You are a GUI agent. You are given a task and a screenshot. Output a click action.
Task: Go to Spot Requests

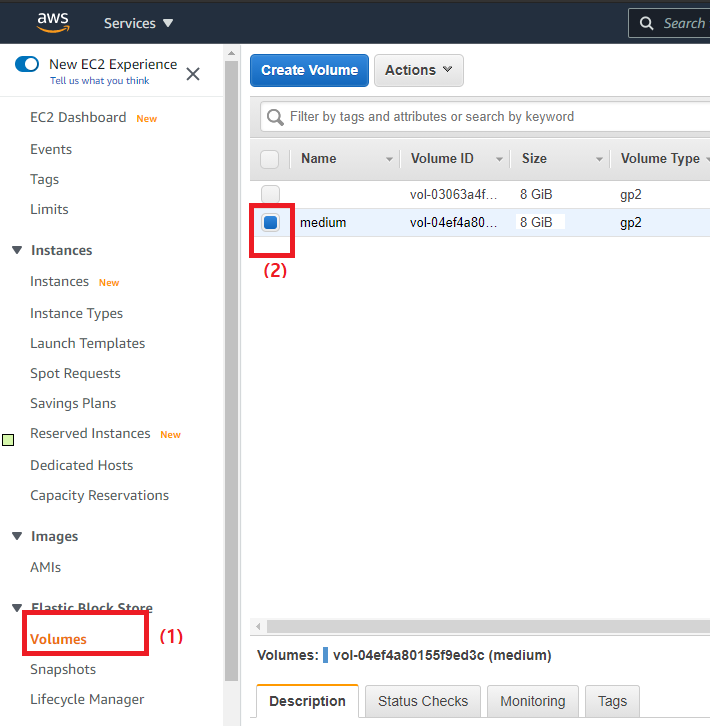[x=75, y=374]
